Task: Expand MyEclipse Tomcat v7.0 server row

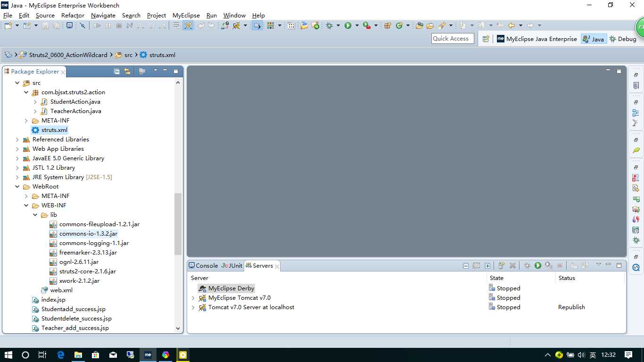Action: (x=193, y=298)
